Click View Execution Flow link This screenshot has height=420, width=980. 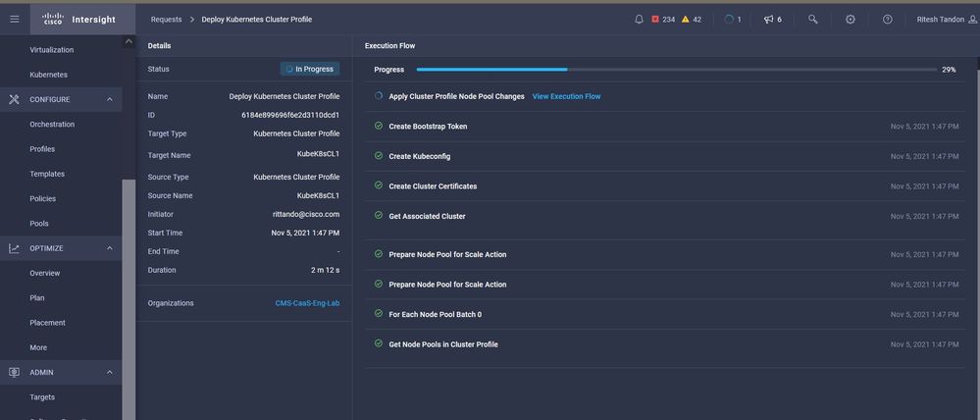point(566,96)
